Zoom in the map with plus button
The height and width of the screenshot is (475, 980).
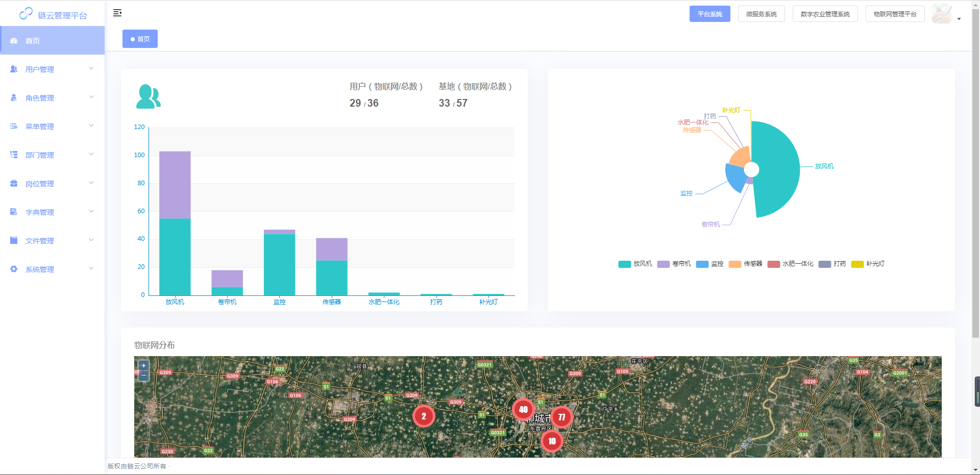tap(144, 365)
